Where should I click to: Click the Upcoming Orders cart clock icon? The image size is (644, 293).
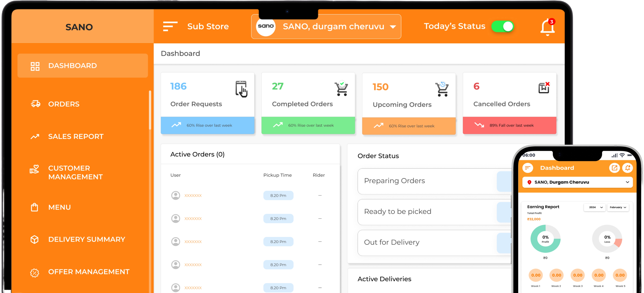[x=442, y=89]
